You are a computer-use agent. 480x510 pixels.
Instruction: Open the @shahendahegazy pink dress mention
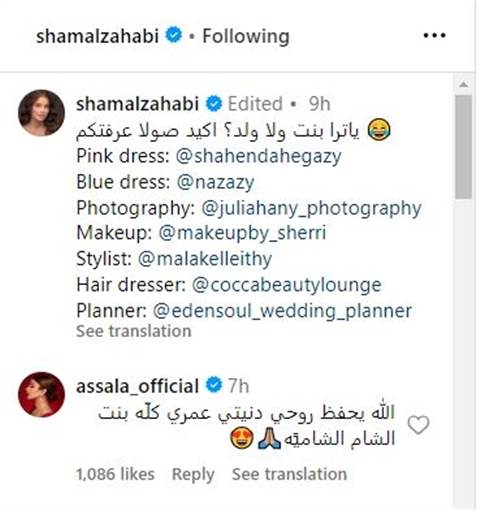pos(259,156)
